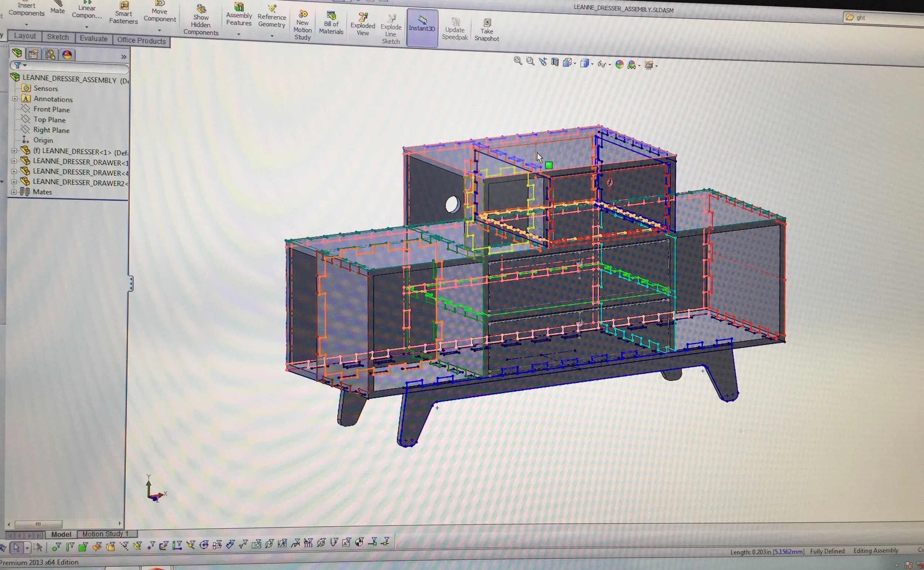Viewport: 924px width, 570px height.
Task: Toggle the Filter Faces green square filter
Action: (83, 546)
